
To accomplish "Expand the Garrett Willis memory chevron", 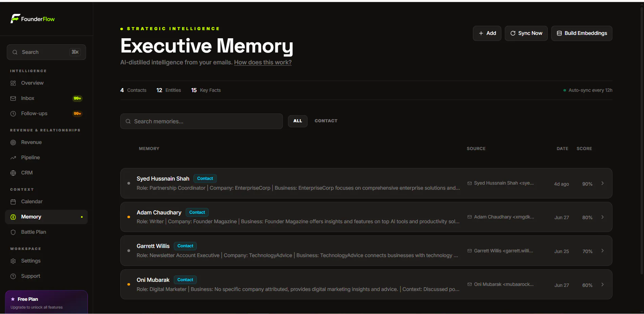I will pos(602,251).
